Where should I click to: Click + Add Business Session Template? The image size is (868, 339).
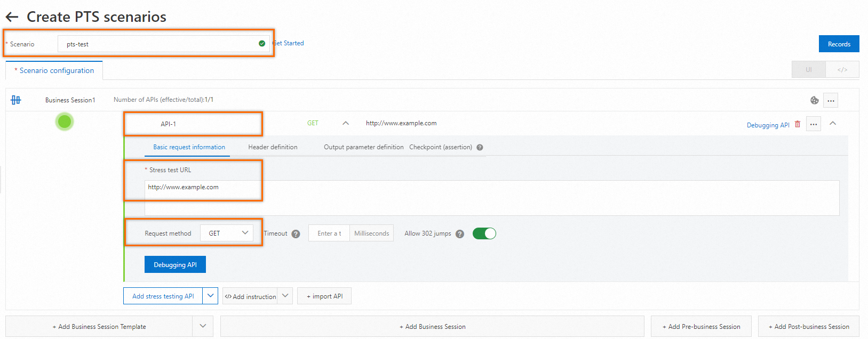99,326
